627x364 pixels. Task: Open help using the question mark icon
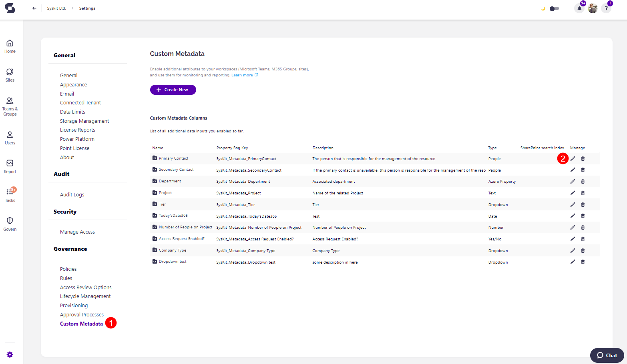click(x=606, y=8)
